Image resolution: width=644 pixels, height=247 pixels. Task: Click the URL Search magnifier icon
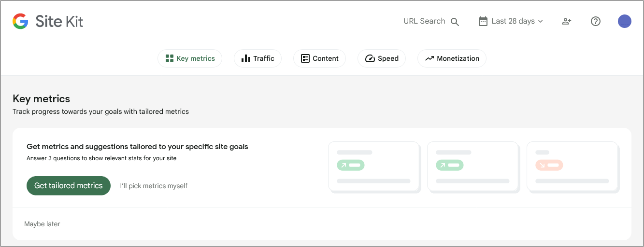click(455, 22)
